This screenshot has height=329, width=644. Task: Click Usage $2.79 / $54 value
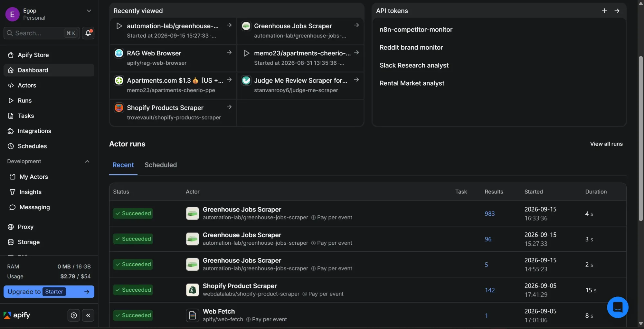point(75,277)
